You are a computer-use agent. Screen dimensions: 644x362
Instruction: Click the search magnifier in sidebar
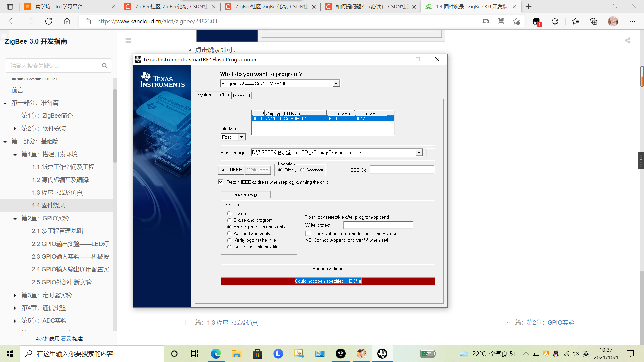point(105,66)
